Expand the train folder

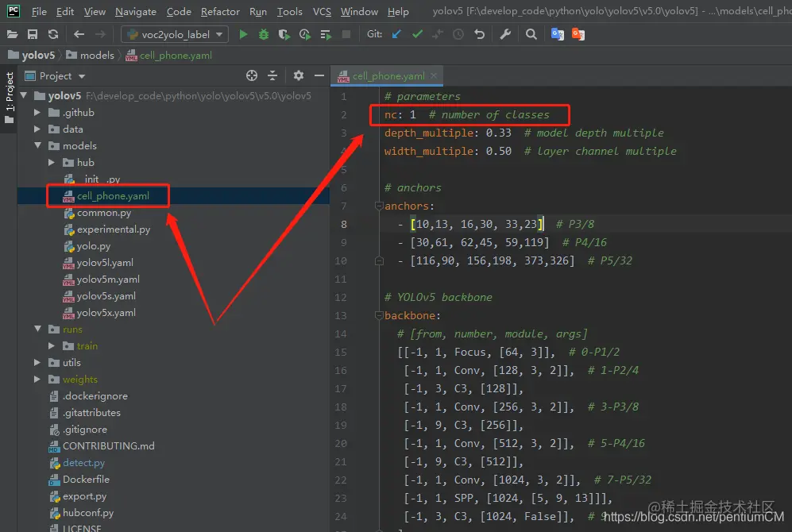[51, 345]
